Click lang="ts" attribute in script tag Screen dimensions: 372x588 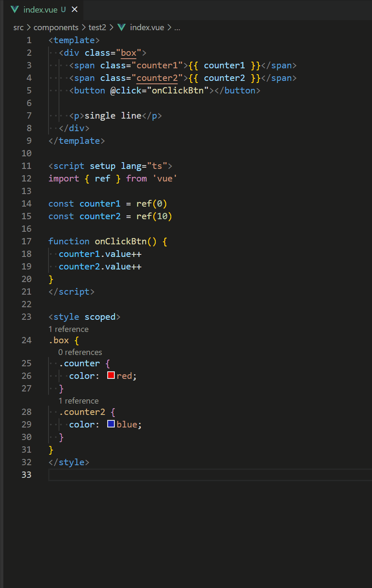tap(144, 166)
